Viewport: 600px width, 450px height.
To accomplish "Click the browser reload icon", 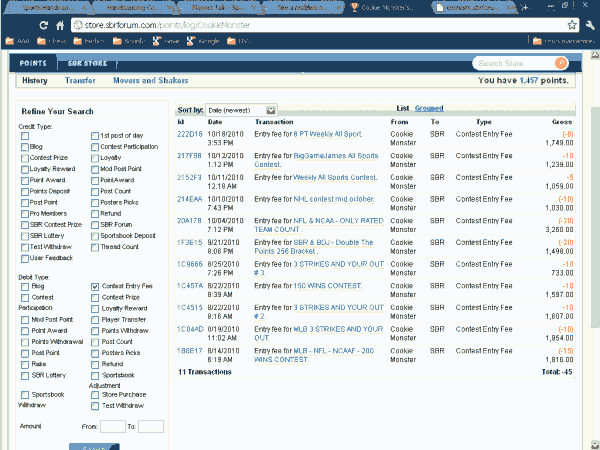I will [x=42, y=23].
